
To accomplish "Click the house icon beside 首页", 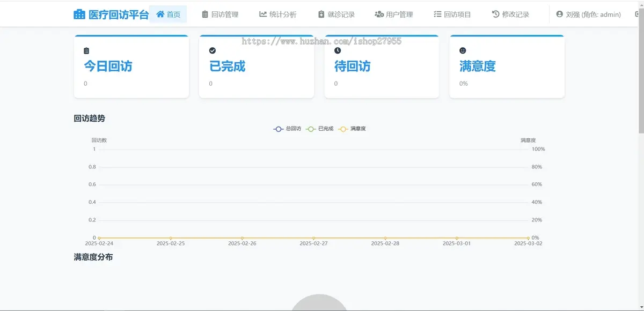I will (160, 14).
